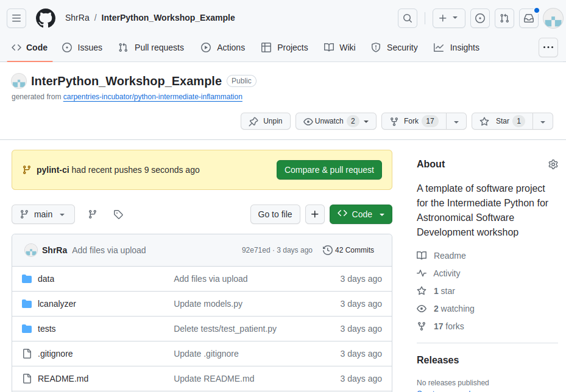Open the three-dot overflow tab menu
This screenshot has width=566, height=392.
pos(548,47)
